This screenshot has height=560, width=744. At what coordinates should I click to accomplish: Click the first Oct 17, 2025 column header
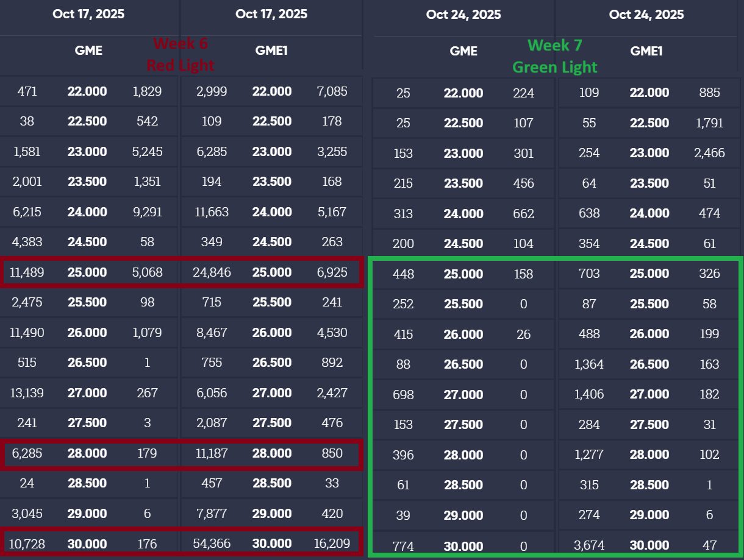click(88, 14)
